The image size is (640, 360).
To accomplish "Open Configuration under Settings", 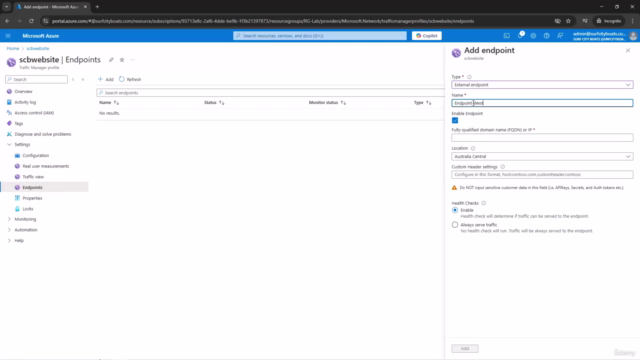I will pos(36,156).
